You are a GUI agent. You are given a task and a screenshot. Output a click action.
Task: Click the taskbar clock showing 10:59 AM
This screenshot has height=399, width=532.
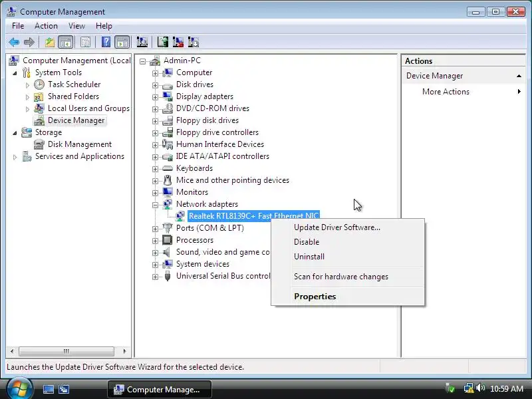click(507, 388)
